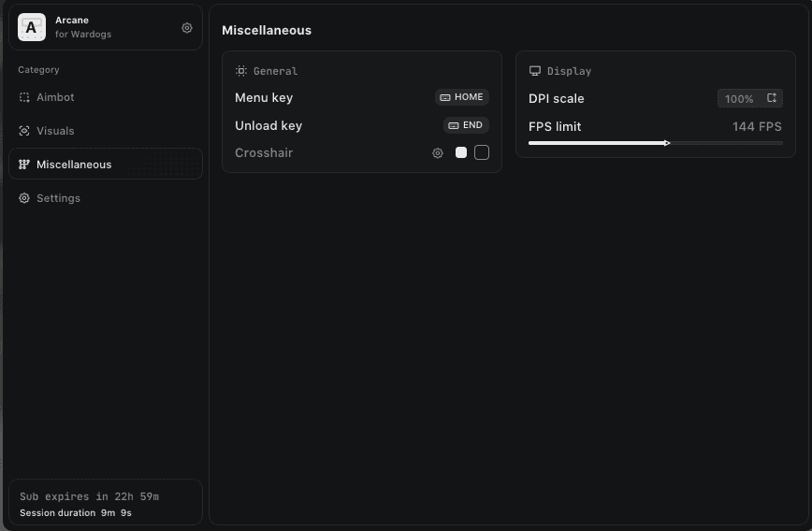The height and width of the screenshot is (531, 812).
Task: Click the Arcane logo icon
Action: point(32,27)
